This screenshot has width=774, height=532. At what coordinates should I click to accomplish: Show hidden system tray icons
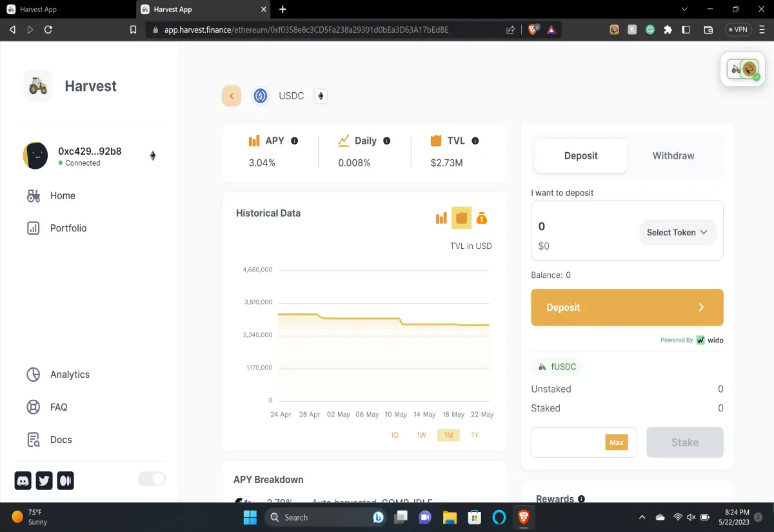pos(642,517)
